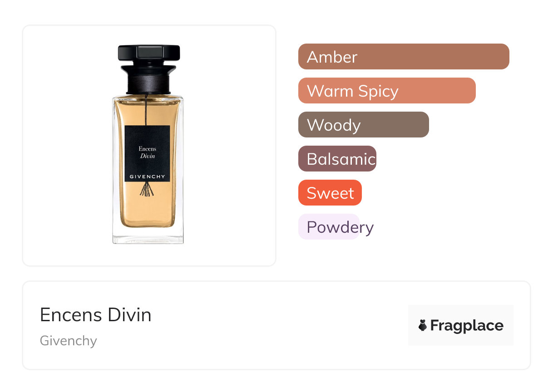Viewport: 553px width, 392px height.
Task: Select the Powdery accord bar
Action: (x=329, y=227)
